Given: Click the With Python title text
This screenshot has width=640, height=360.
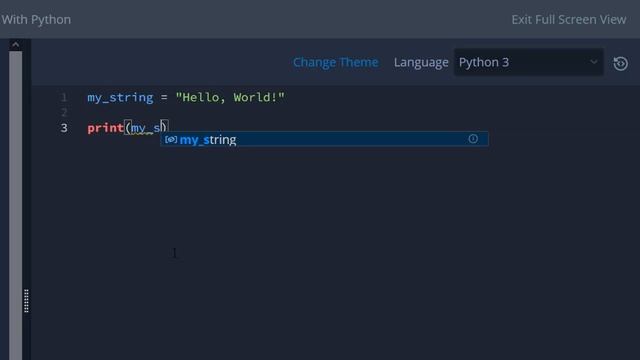Looking at the screenshot, I should (x=36, y=19).
